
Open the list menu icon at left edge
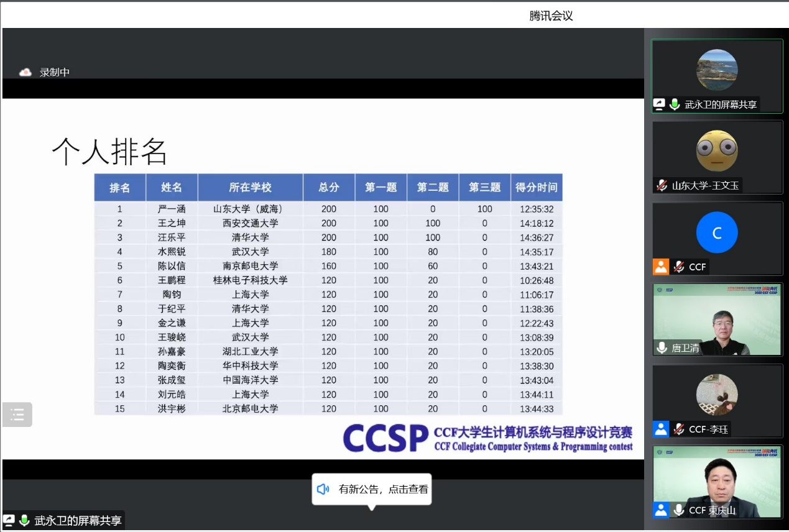click(17, 415)
